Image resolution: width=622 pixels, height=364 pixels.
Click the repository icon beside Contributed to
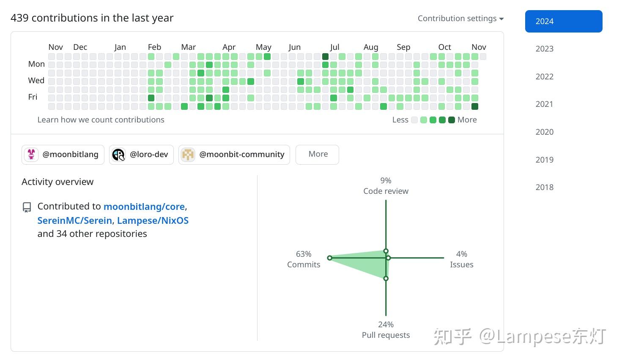27,207
